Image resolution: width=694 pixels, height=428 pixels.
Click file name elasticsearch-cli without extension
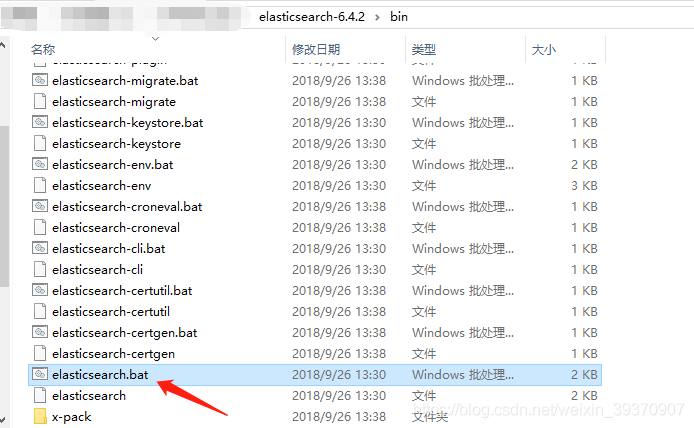point(97,270)
